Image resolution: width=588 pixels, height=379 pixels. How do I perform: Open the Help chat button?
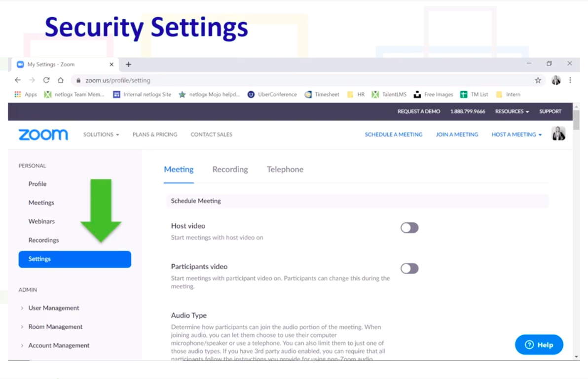(539, 345)
